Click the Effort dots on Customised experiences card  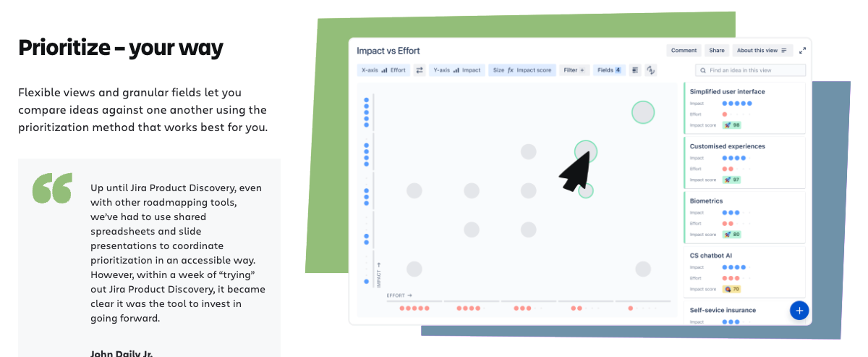pyautogui.click(x=737, y=169)
